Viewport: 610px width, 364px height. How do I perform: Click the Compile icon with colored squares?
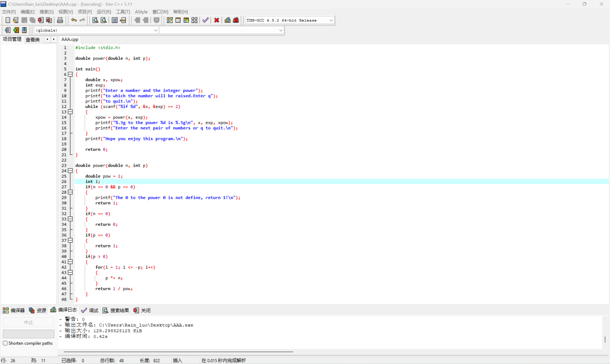(x=170, y=20)
